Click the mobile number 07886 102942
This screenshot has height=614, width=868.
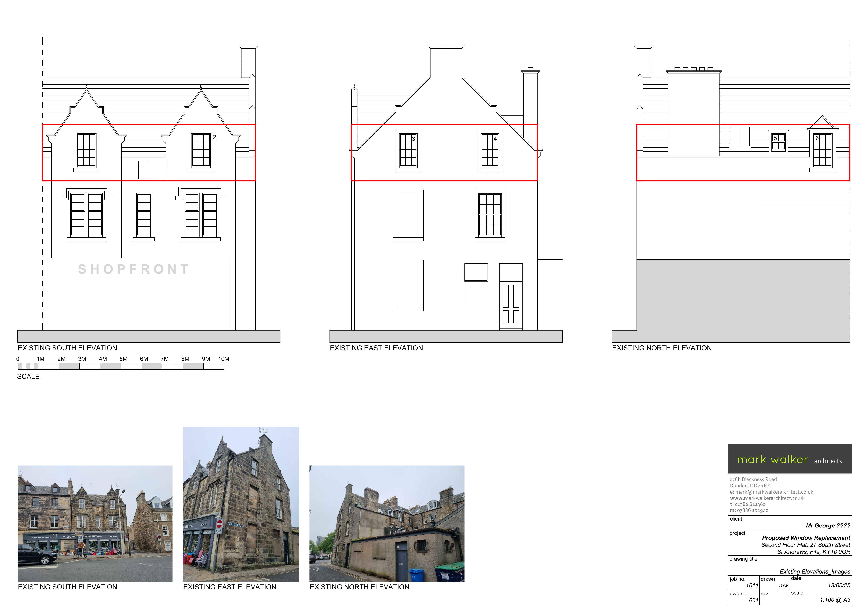click(x=749, y=511)
